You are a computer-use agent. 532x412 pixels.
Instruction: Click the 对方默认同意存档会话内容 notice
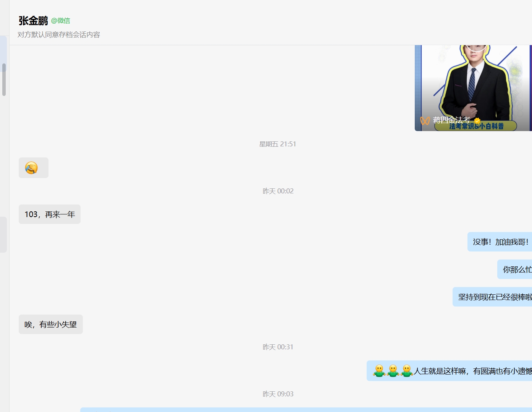pos(59,35)
